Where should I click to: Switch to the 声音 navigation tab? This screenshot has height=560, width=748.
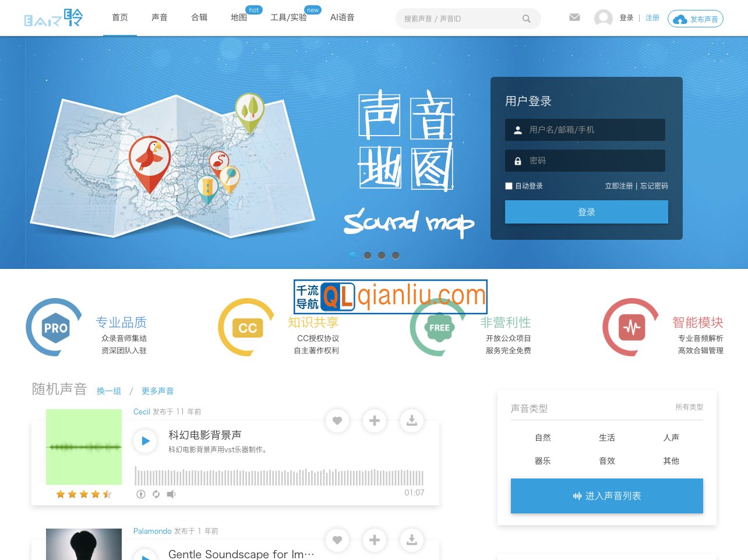coord(159,17)
